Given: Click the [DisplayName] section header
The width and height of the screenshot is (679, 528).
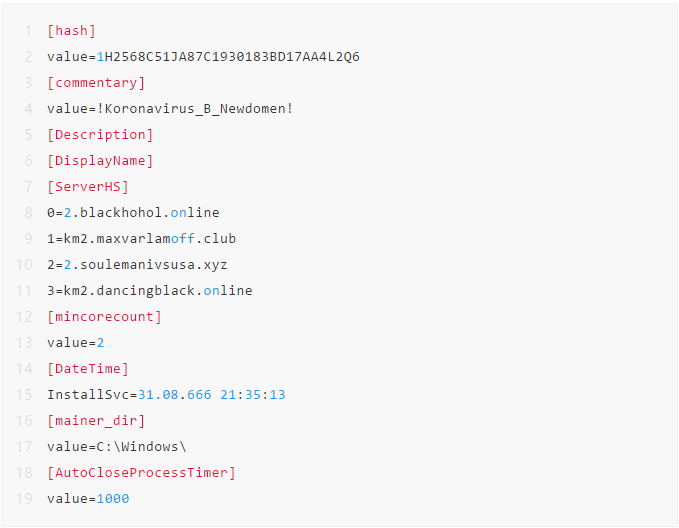Looking at the screenshot, I should [100, 161].
